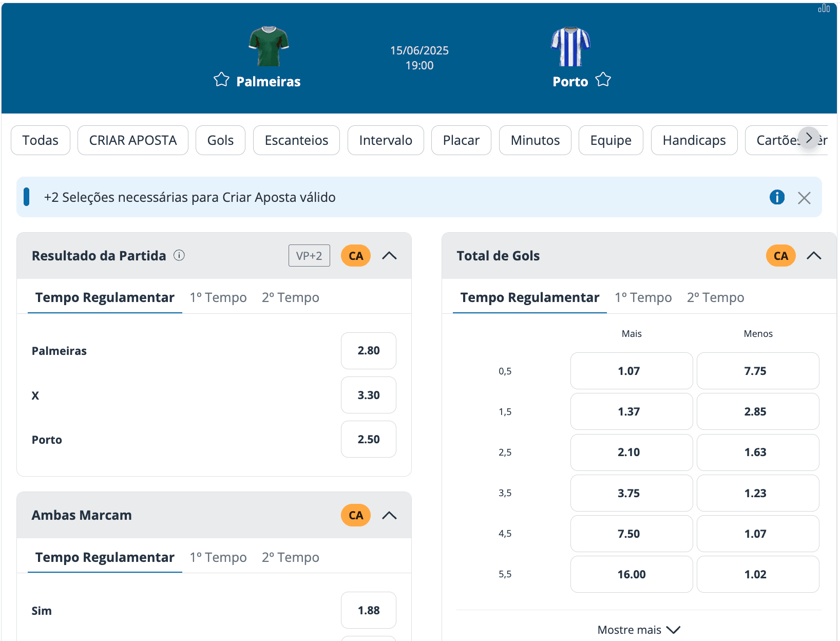Pick Menos 2,5 gols at 1.63
Image resolution: width=840 pixels, height=641 pixels.
tap(758, 453)
